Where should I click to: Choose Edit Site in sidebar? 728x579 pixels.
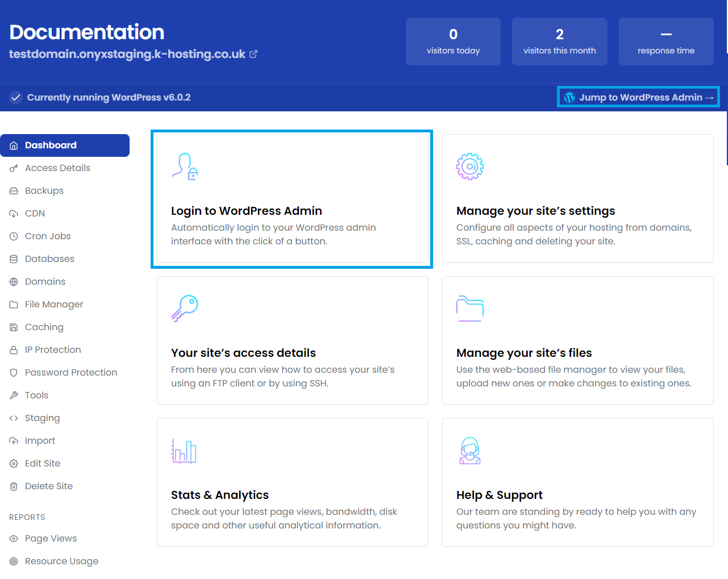click(x=65, y=464)
